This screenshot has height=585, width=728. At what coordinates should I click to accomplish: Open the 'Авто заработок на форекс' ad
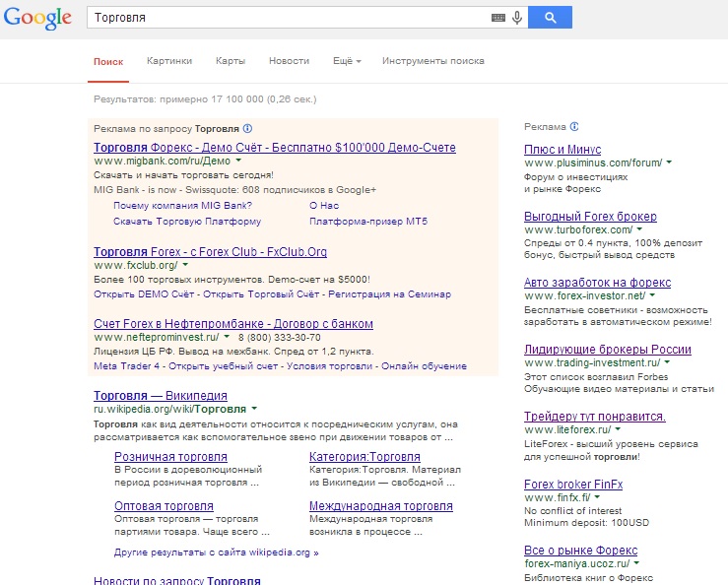point(597,283)
